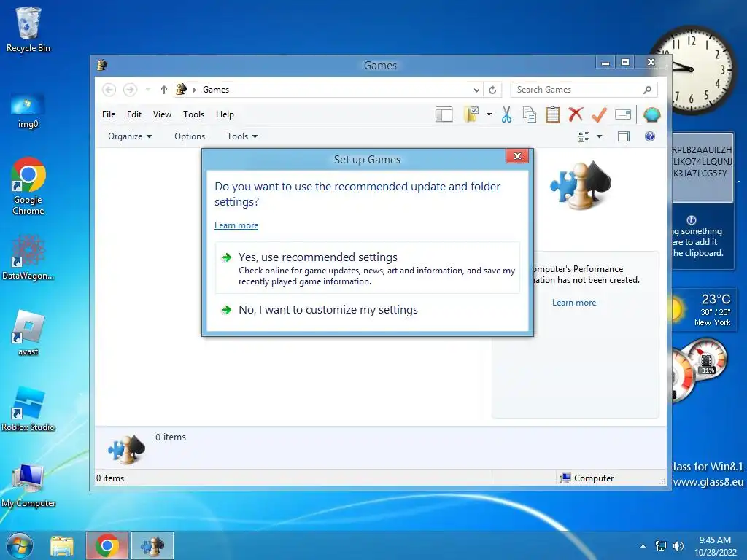Click Options in the command bar

190,136
